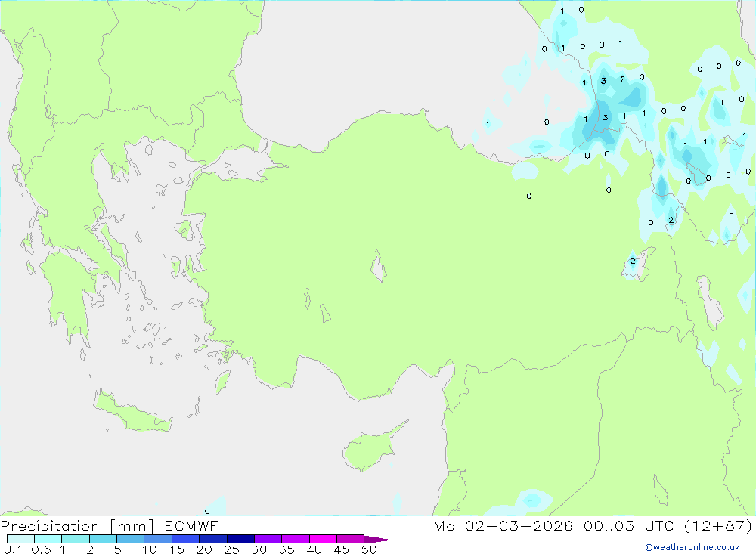Click the legend label 50
Viewport: 756px width, 554px height.
pos(370,549)
